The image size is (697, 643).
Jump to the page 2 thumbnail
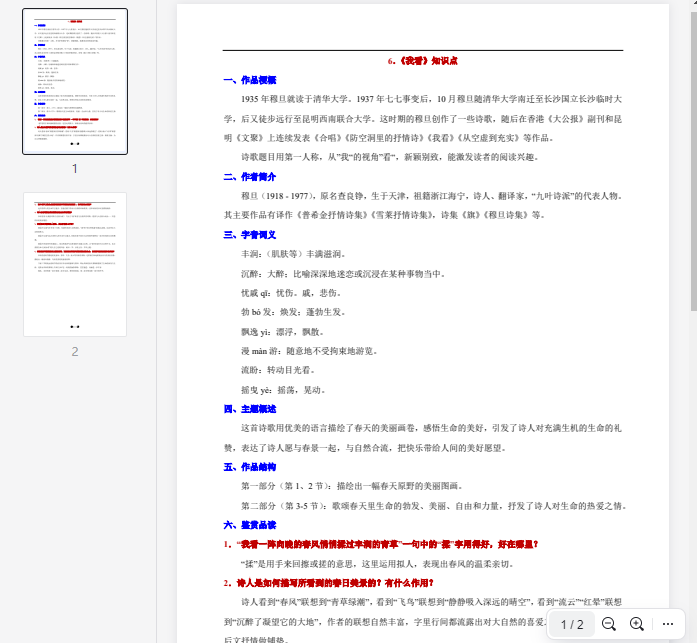point(75,264)
